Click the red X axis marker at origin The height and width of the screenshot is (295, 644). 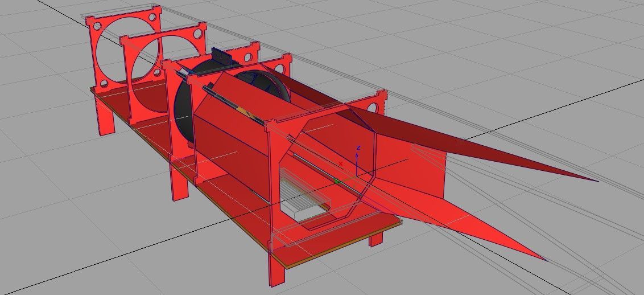coord(341,164)
